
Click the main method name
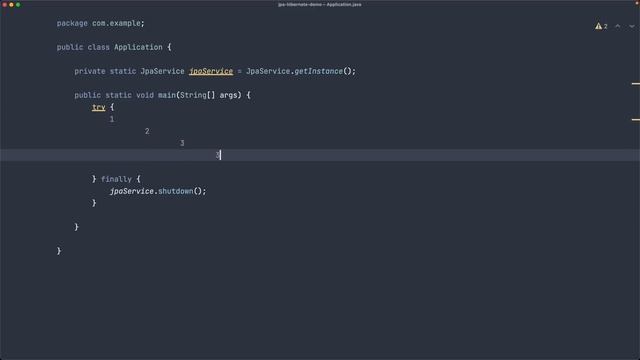[167, 95]
